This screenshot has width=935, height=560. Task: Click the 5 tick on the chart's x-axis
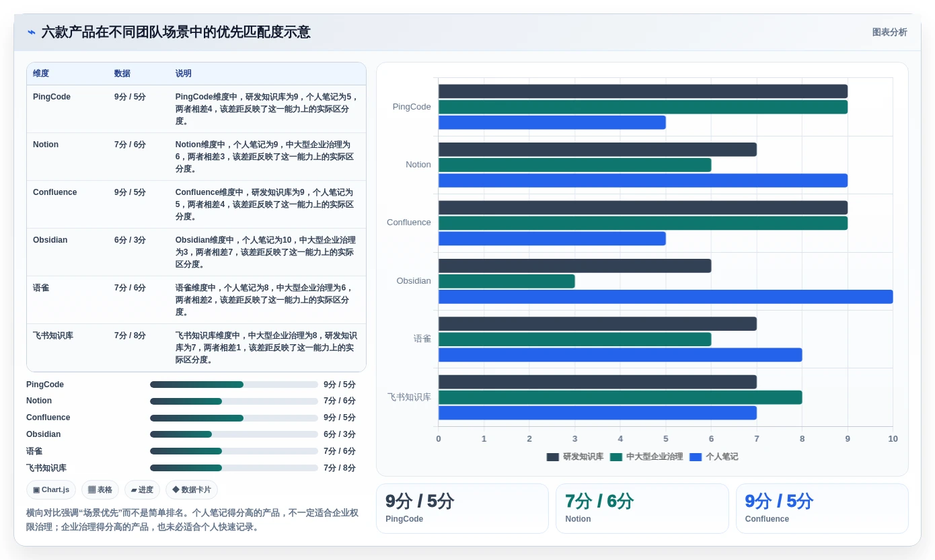tap(666, 439)
